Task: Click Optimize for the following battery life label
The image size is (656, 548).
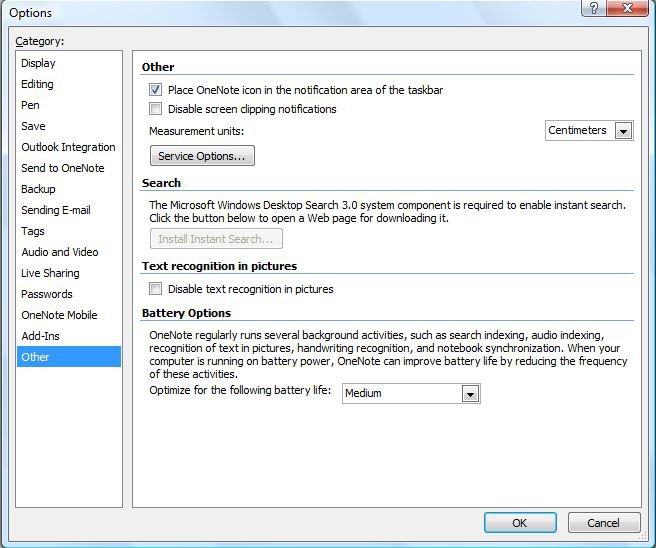Action: tap(240, 390)
